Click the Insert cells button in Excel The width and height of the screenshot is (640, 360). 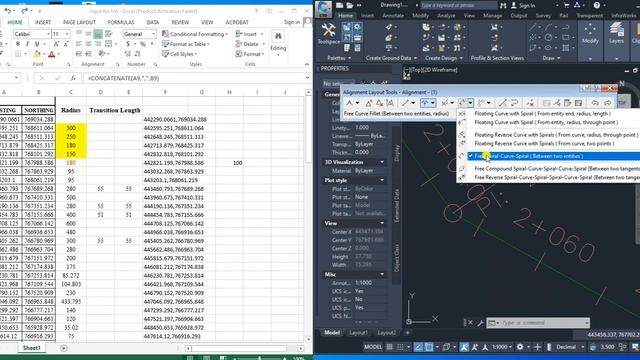(249, 34)
